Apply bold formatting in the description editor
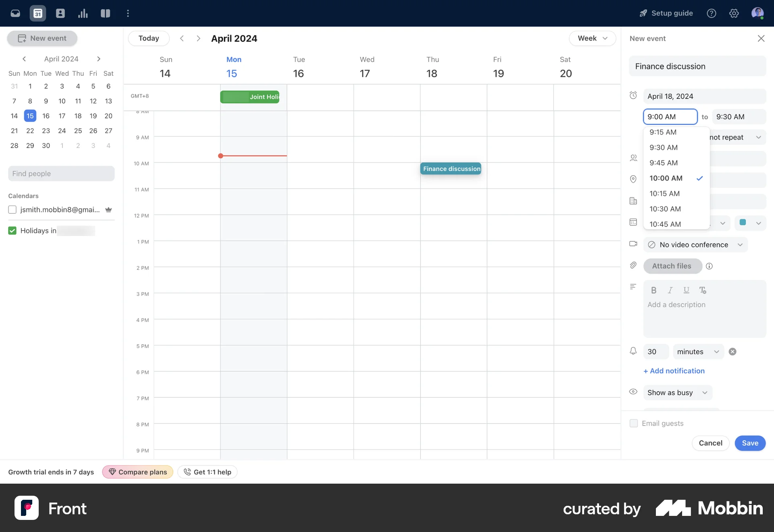Image resolution: width=774 pixels, height=532 pixels. pyautogui.click(x=653, y=290)
